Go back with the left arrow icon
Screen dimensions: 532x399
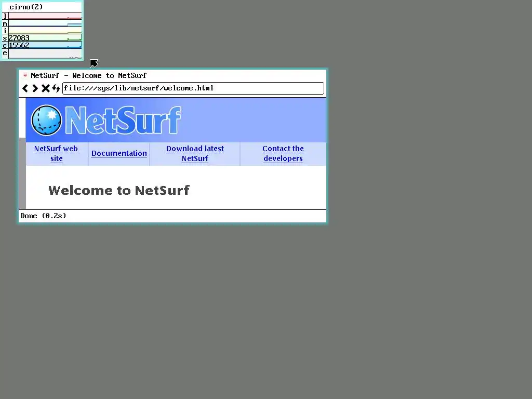[25, 88]
